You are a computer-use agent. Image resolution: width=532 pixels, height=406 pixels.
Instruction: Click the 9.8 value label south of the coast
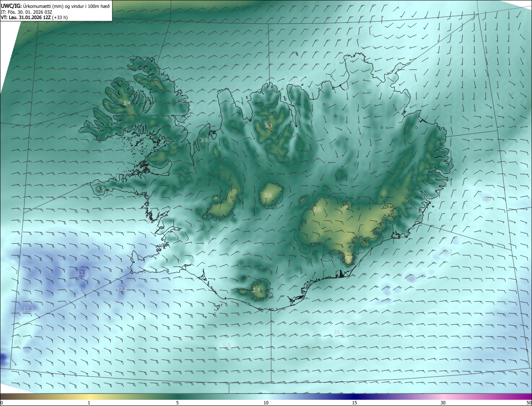click(x=227, y=345)
